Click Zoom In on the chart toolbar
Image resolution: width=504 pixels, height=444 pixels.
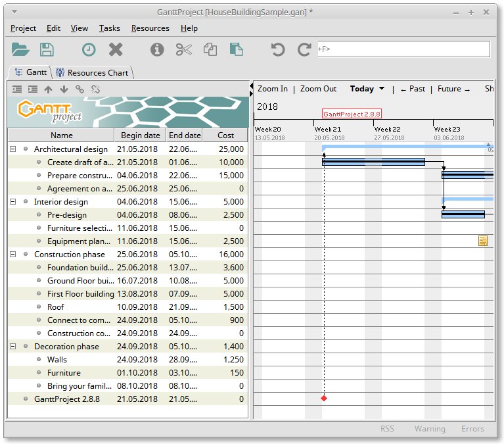point(273,89)
